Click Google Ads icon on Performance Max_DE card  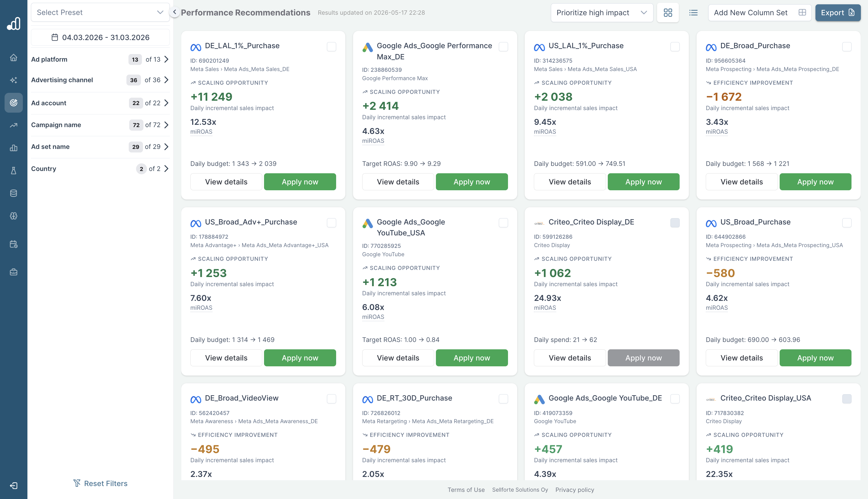(x=368, y=47)
